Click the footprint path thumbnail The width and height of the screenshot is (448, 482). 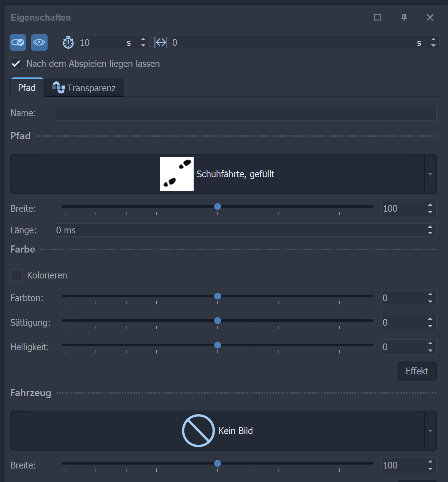(177, 174)
